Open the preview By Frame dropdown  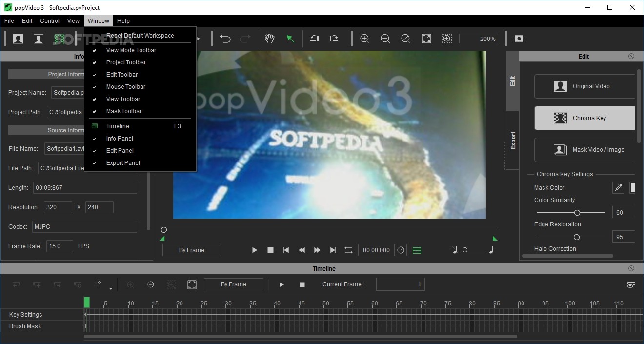[192, 250]
